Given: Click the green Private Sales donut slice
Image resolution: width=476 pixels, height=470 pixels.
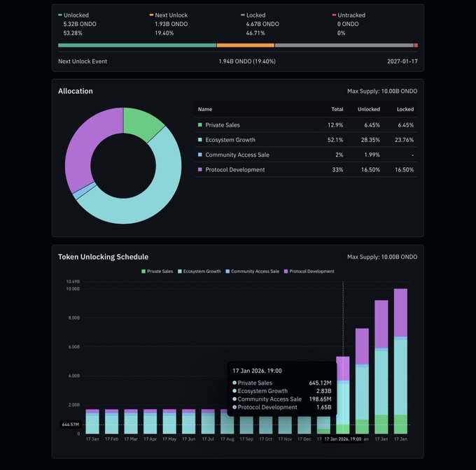Looking at the screenshot, I should (x=141, y=122).
